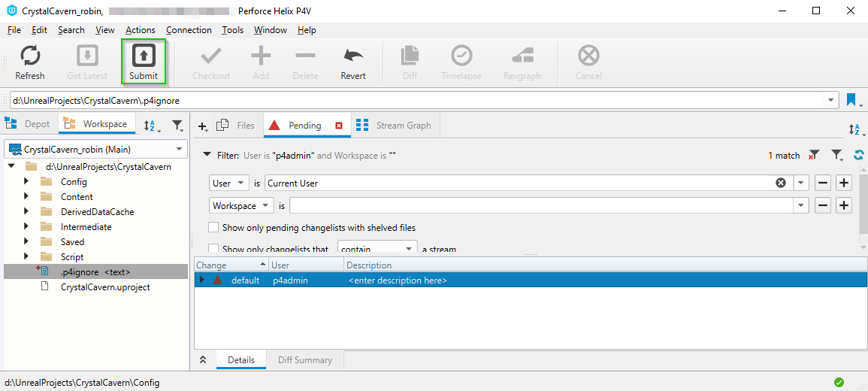Viewport: 868px width, 391px height.
Task: Expand the default changelist row
Action: click(x=201, y=280)
